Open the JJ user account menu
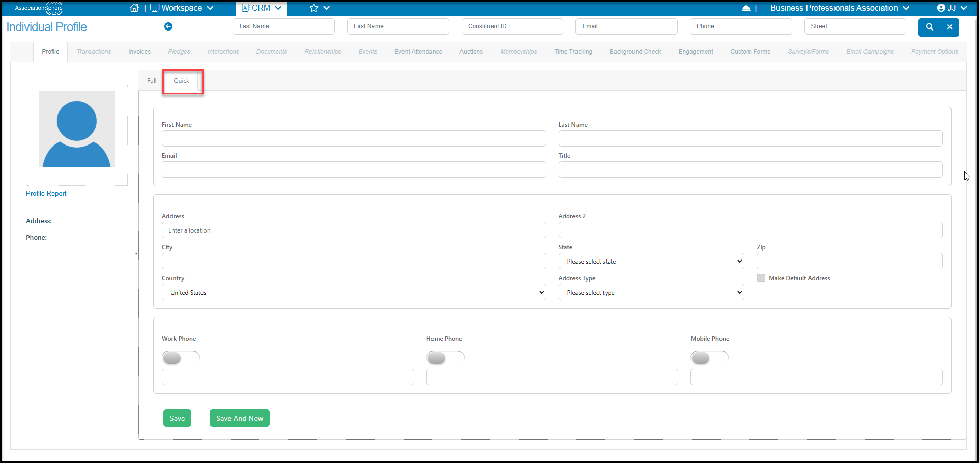Screen dimensions: 980x463 [952, 8]
